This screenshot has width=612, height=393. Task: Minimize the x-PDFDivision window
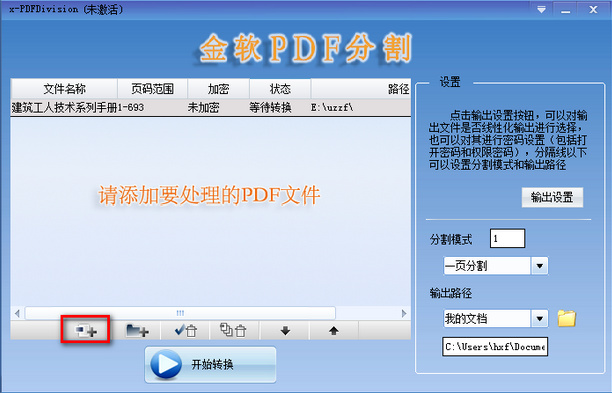click(566, 10)
